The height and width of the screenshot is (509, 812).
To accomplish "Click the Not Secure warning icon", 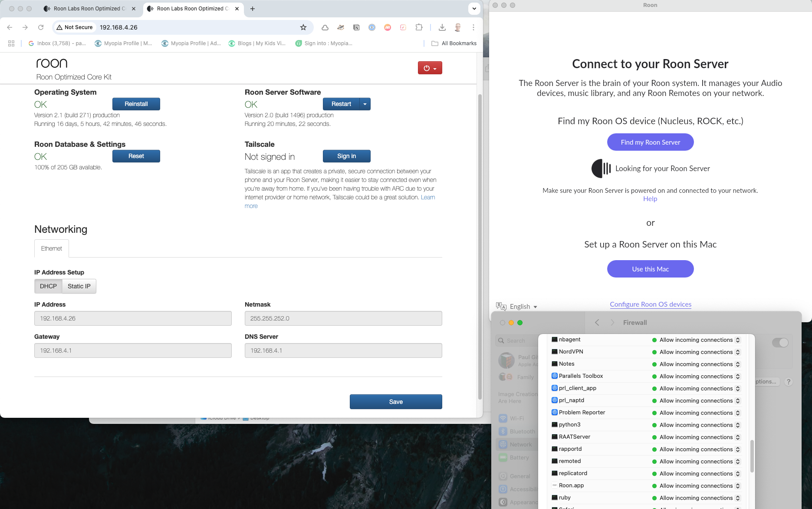I will point(59,27).
